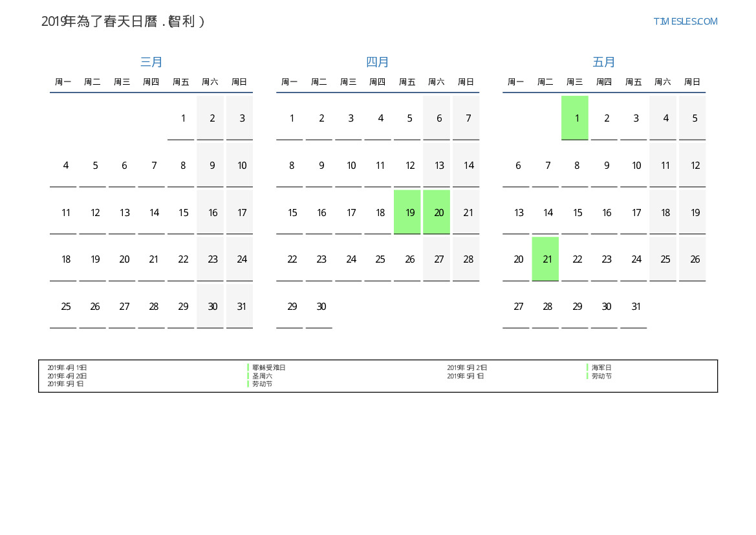Click legend date 2019年4月19日
The height and width of the screenshot is (535, 756).
[67, 367]
